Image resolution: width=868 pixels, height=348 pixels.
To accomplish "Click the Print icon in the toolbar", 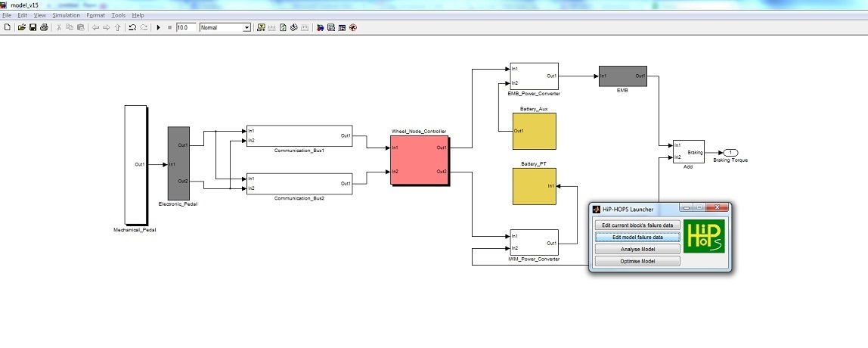I will [44, 27].
